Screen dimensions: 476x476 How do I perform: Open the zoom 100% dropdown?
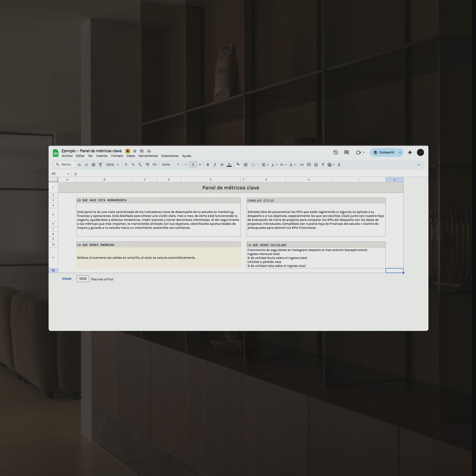(112, 165)
